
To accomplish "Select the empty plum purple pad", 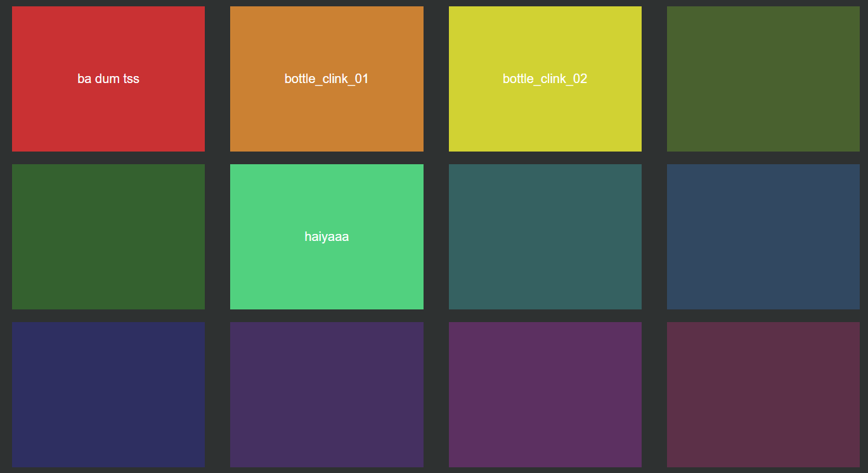I will coord(545,394).
